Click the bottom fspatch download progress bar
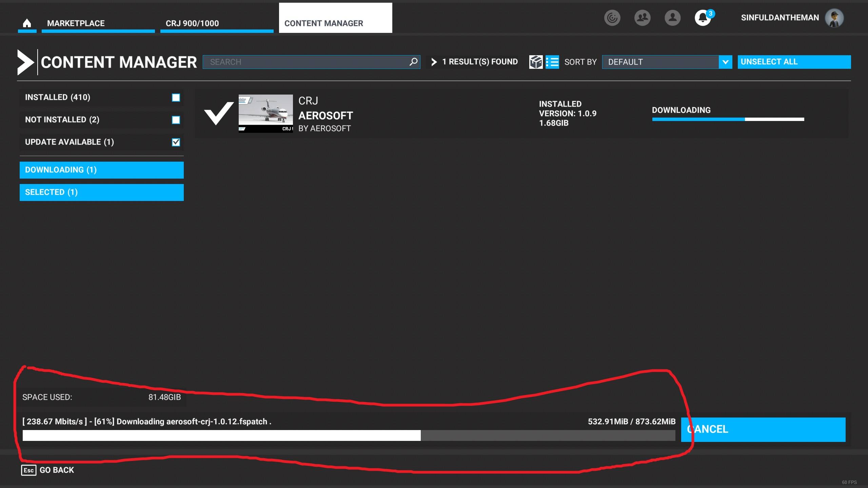The height and width of the screenshot is (488, 868). tap(349, 435)
